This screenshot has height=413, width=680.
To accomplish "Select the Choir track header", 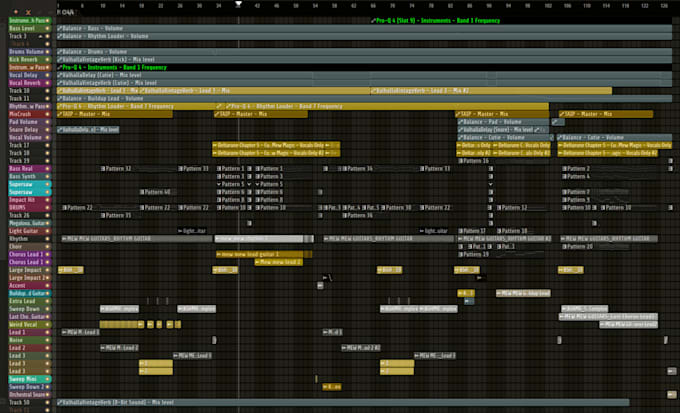I will click(30, 247).
